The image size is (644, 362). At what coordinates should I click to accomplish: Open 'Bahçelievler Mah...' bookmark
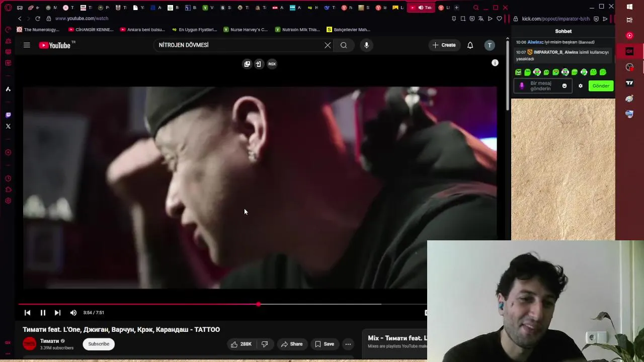[x=349, y=30]
